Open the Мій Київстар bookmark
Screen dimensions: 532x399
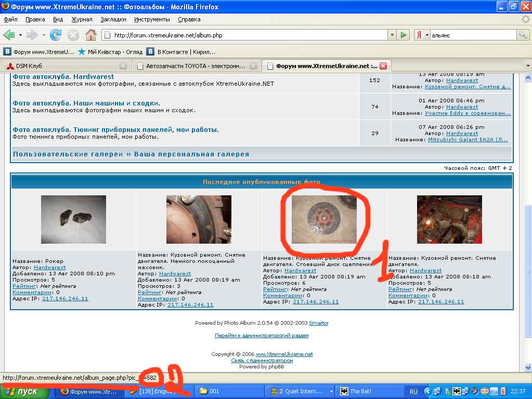[110, 52]
